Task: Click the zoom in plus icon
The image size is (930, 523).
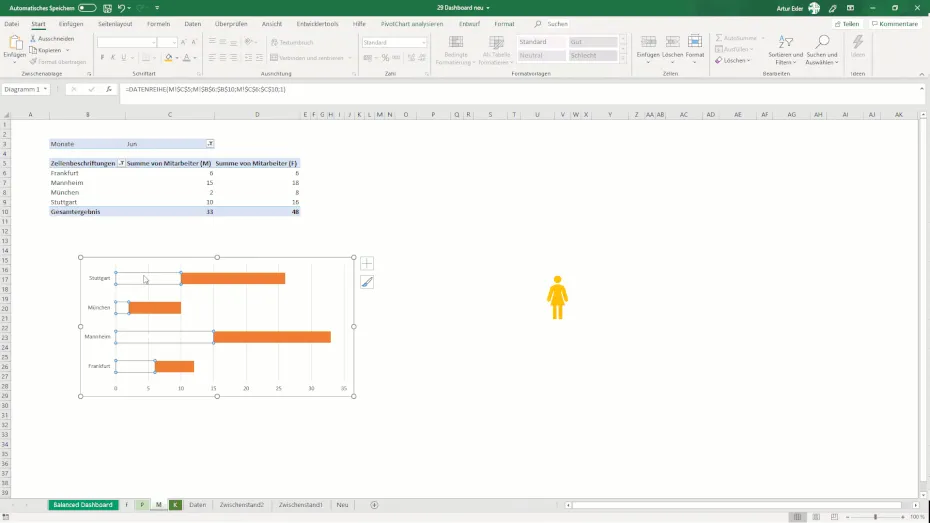Action: [903, 517]
